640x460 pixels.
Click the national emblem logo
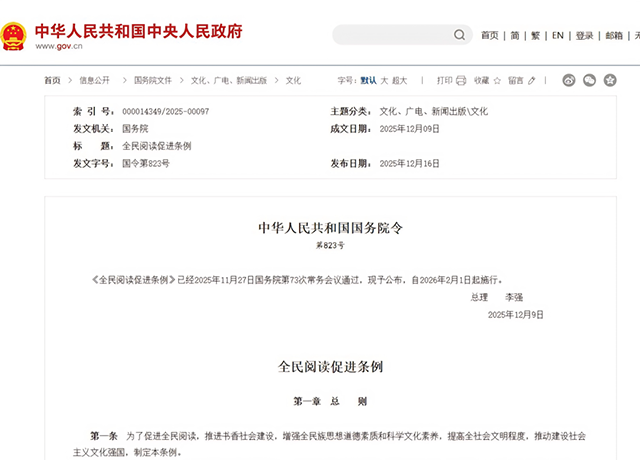(x=14, y=36)
